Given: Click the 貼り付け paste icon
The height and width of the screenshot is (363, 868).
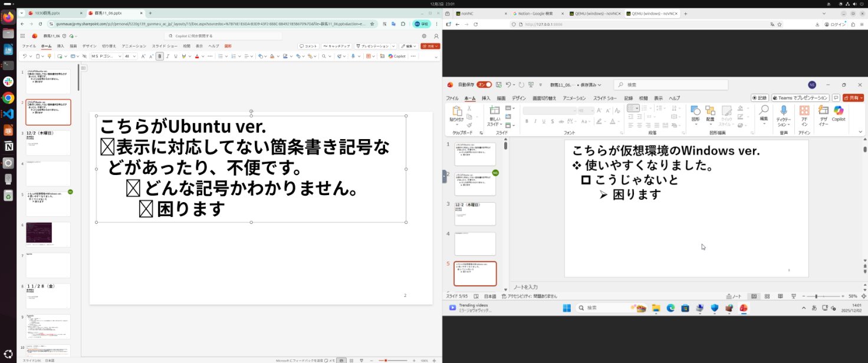Looking at the screenshot, I should [x=456, y=111].
